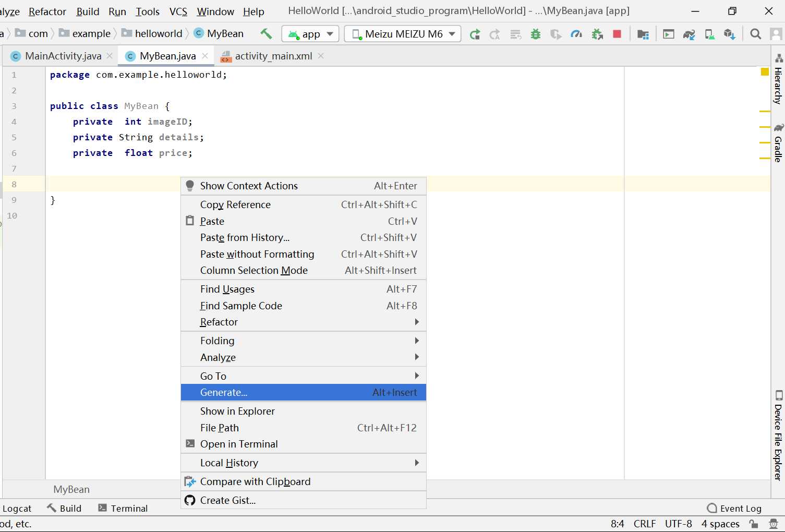Open the Terminal tool window
This screenshot has width=785, height=532.
point(123,509)
